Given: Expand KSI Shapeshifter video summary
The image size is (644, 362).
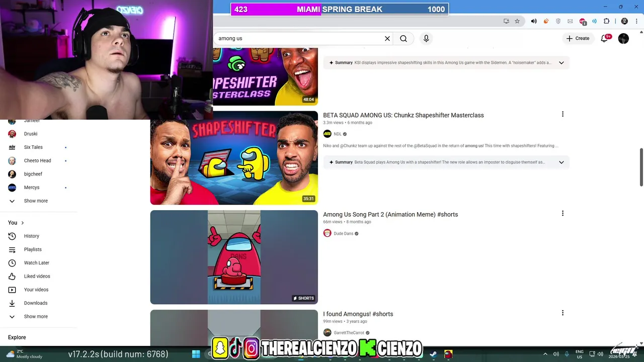Looking at the screenshot, I should coord(561,63).
